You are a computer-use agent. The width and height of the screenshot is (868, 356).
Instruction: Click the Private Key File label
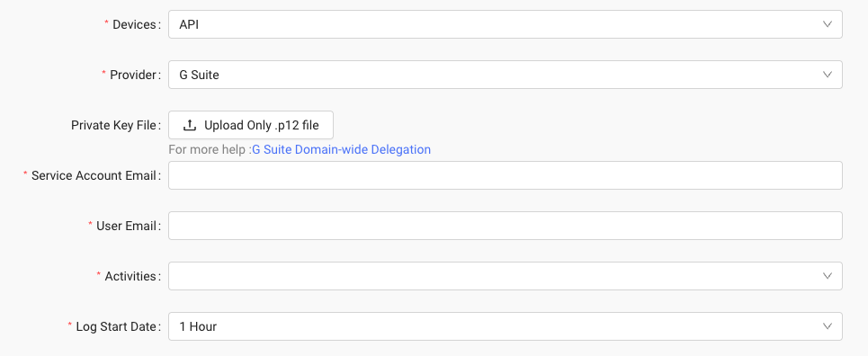point(115,125)
